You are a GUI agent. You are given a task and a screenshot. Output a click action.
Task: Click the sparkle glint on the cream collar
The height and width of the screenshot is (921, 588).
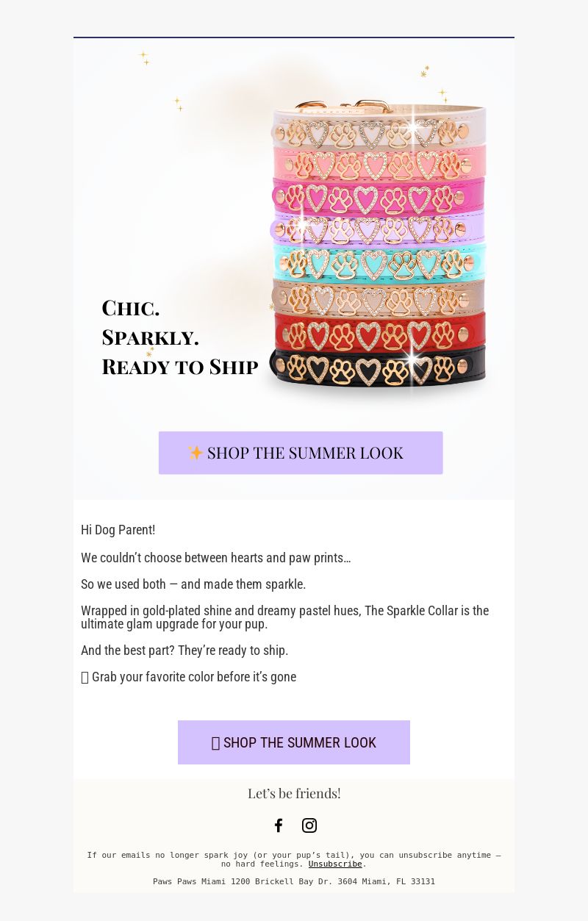(x=413, y=128)
